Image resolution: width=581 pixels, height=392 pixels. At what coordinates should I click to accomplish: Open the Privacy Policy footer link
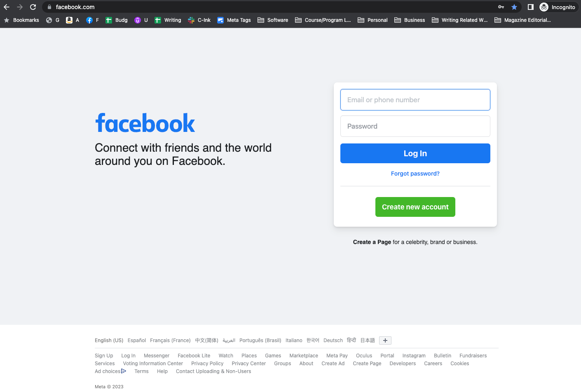(207, 364)
